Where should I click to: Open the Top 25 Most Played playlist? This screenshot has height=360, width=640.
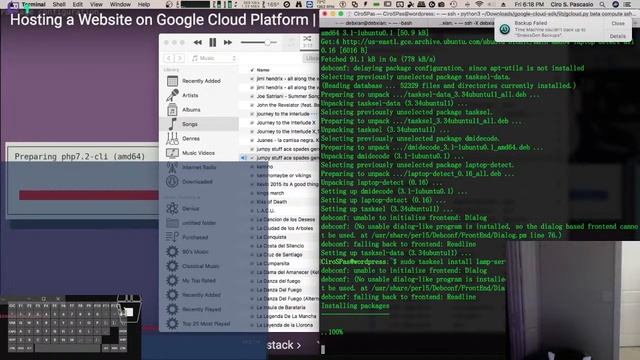(x=206, y=324)
